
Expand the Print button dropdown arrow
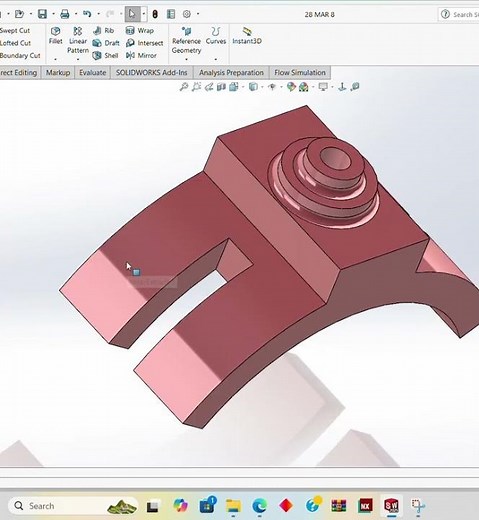pos(76,14)
